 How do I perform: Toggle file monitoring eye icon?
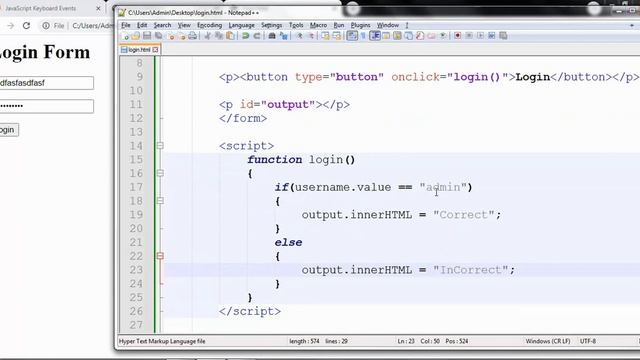pyautogui.click(x=442, y=36)
